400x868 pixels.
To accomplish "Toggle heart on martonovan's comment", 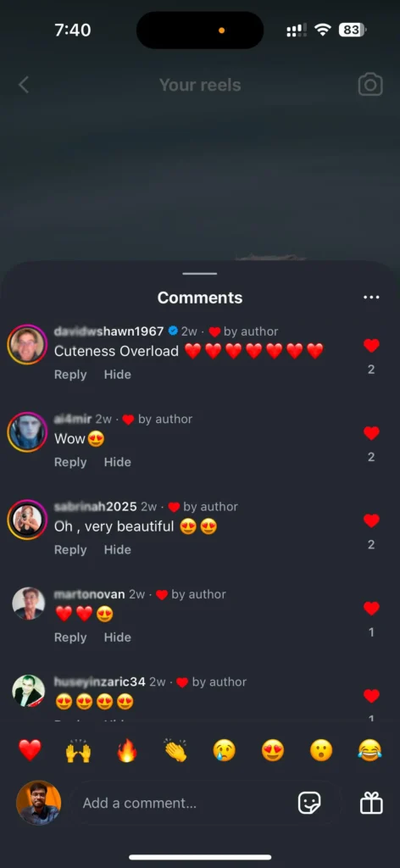I will coord(371,608).
